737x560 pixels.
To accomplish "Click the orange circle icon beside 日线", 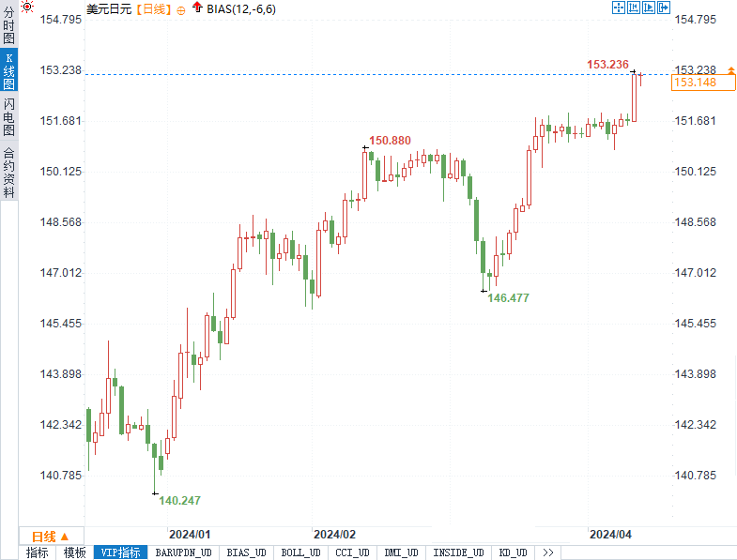I will point(179,8).
